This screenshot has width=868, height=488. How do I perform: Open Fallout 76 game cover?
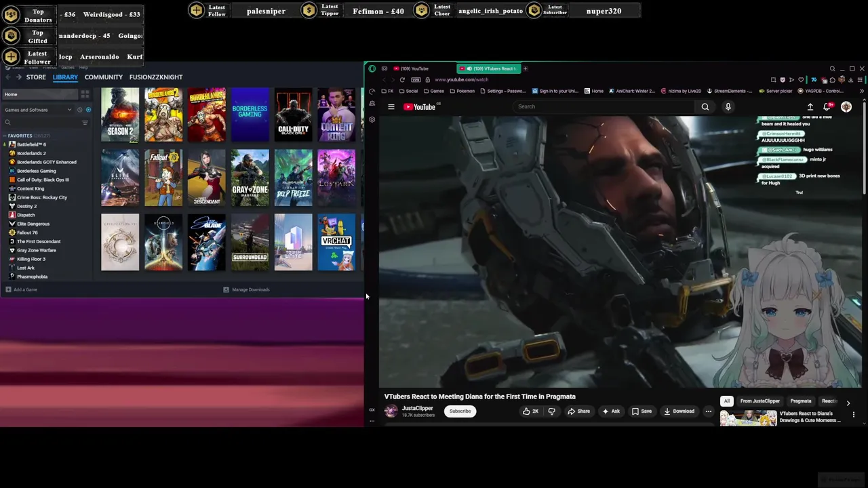(163, 178)
